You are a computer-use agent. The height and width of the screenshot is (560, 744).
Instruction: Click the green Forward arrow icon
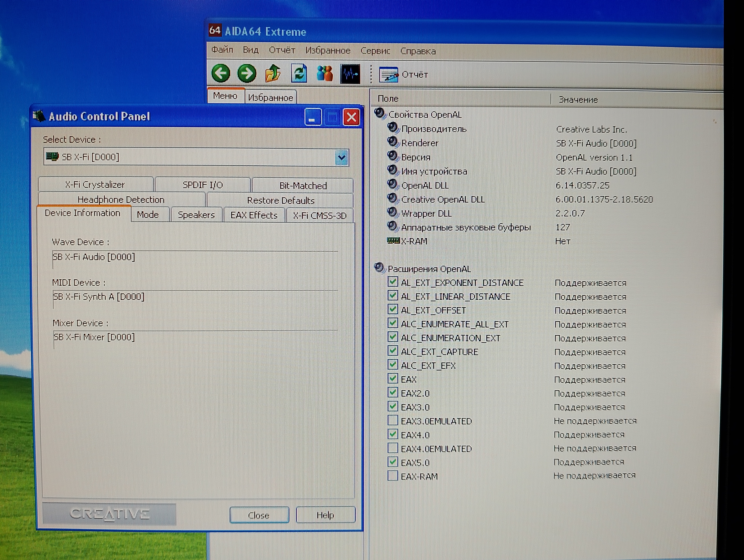click(x=247, y=73)
